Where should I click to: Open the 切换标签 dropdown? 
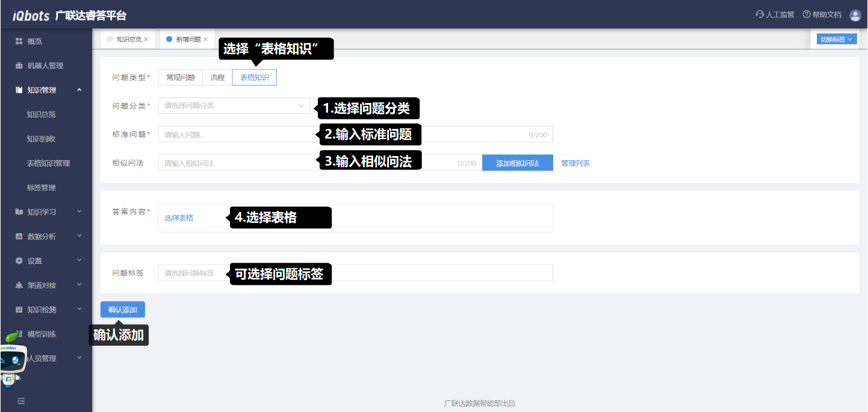point(836,39)
